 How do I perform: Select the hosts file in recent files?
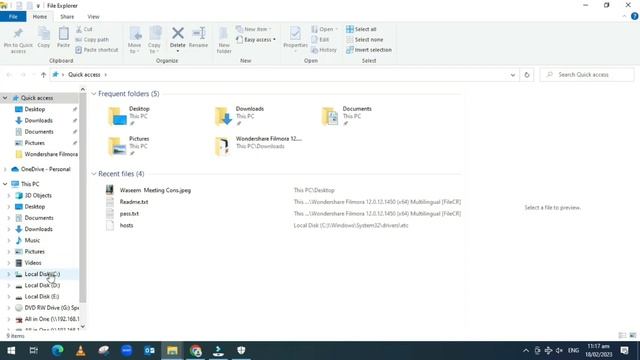pos(126,225)
